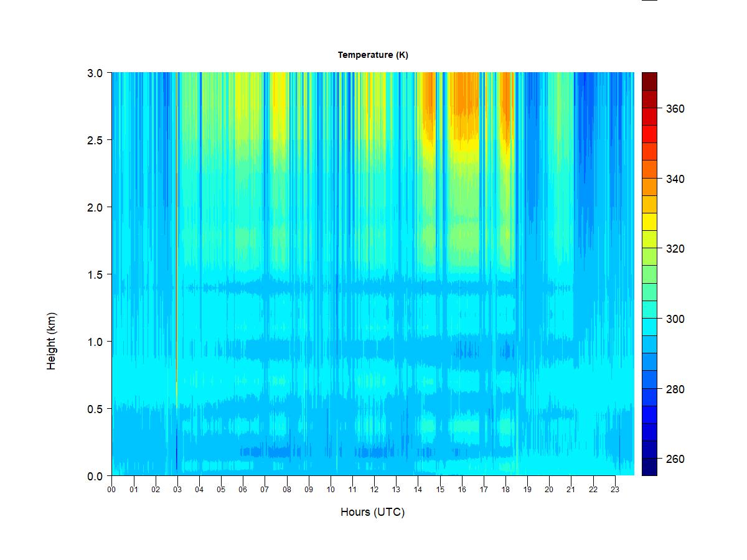Screen dimensions: 747x560
Task: Pick the darkest navy swatch at colorbar bottom
Action: [649, 467]
